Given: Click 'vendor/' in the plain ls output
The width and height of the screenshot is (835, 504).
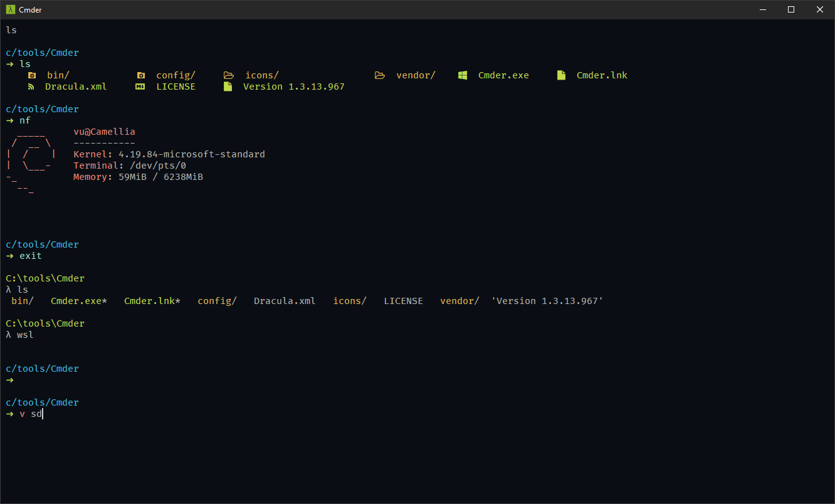Looking at the screenshot, I should [x=460, y=301].
